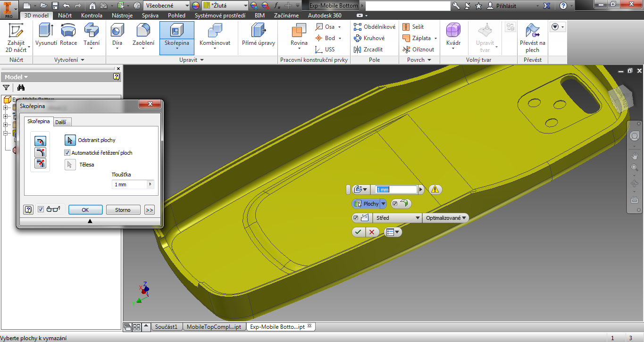Click the Tloušťka 1 mm field in dialog
Screen dimensions: 644x342
[x=130, y=184]
